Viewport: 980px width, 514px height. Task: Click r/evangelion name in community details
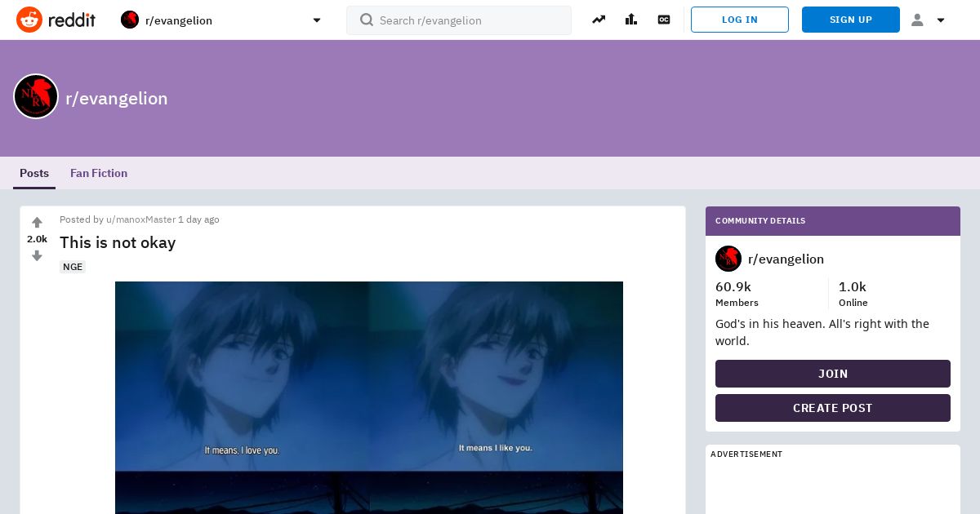click(786, 259)
